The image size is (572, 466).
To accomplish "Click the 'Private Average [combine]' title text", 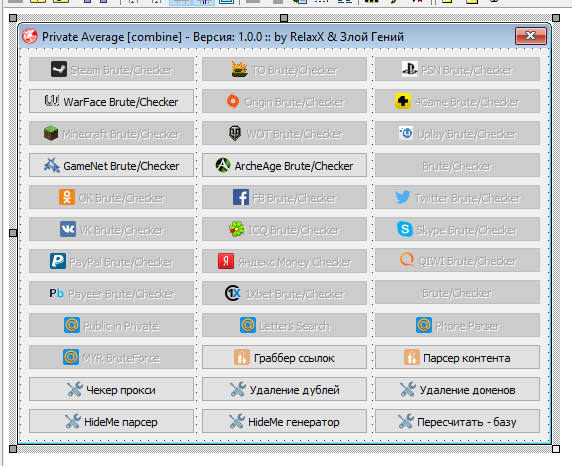I will coord(112,36).
